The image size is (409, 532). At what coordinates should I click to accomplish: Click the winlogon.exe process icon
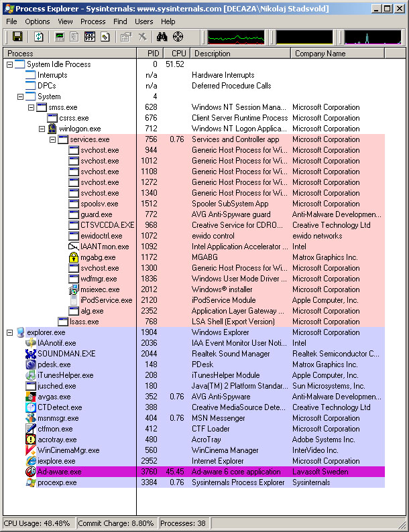point(52,129)
